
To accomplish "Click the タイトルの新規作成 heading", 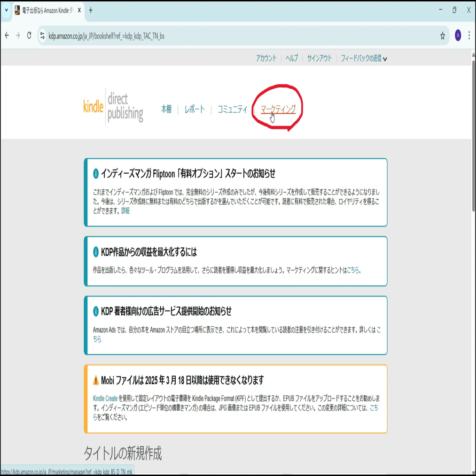I will (x=123, y=453).
